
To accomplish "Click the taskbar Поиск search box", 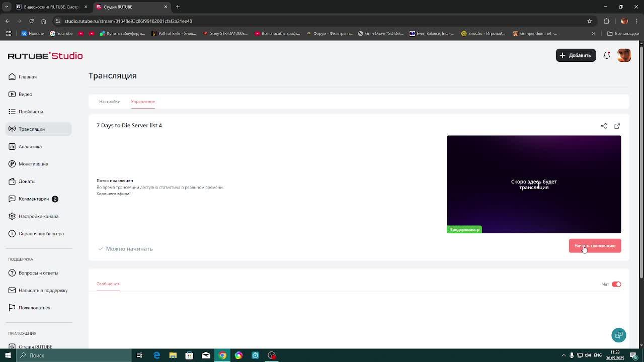I will pyautogui.click(x=74, y=355).
